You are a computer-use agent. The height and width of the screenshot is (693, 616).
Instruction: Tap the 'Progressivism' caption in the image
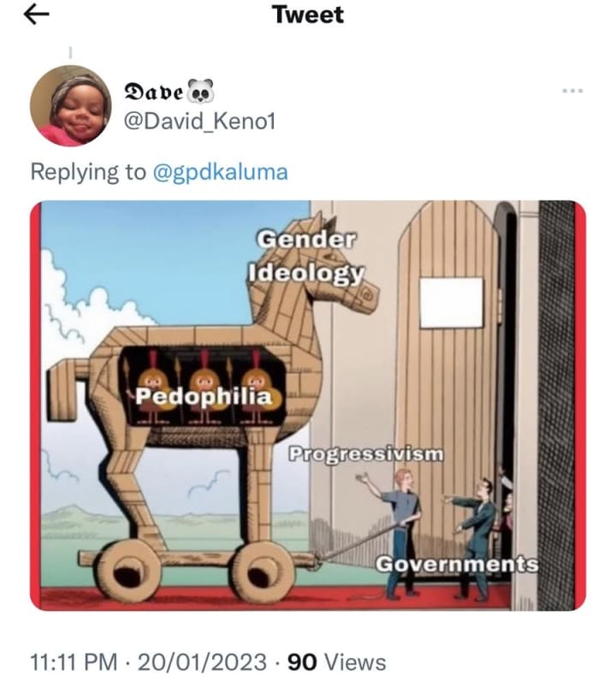366,454
